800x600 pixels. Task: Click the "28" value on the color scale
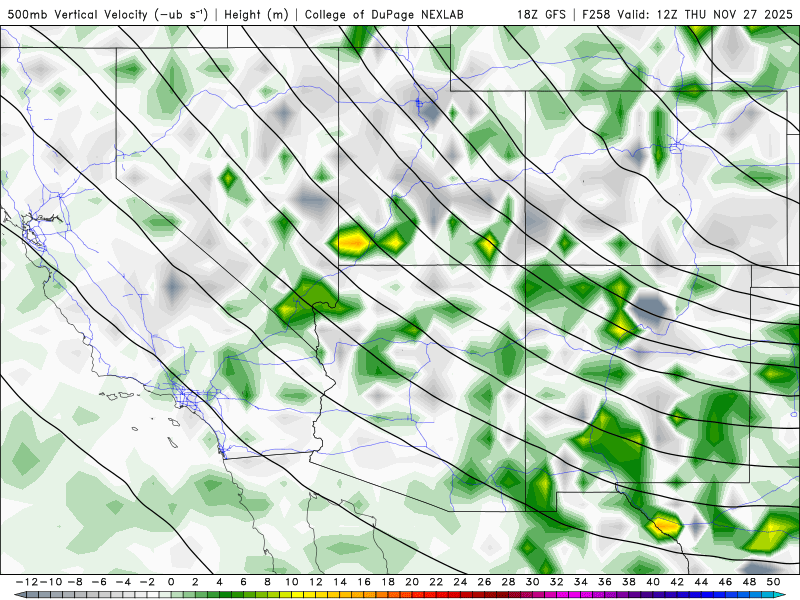point(509,582)
